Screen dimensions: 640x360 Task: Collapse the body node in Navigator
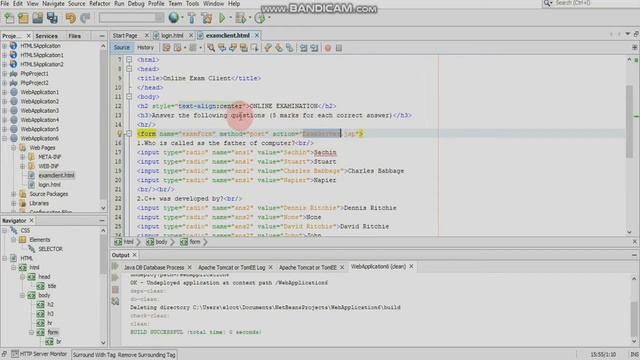[x=22, y=295]
